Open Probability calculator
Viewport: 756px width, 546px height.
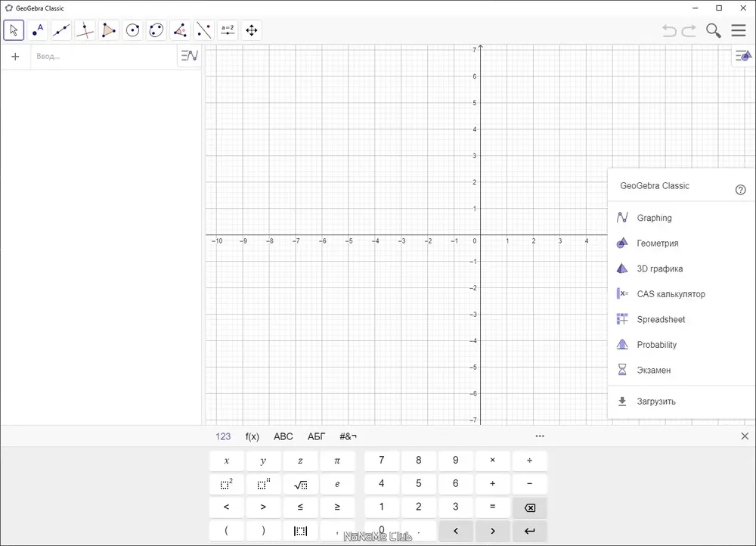click(681, 344)
